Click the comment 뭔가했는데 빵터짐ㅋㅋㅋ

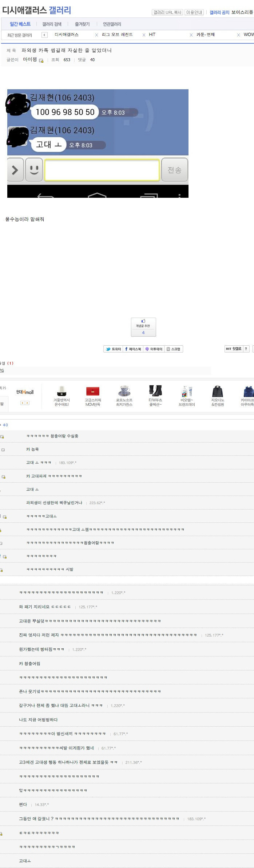[x=41, y=649]
